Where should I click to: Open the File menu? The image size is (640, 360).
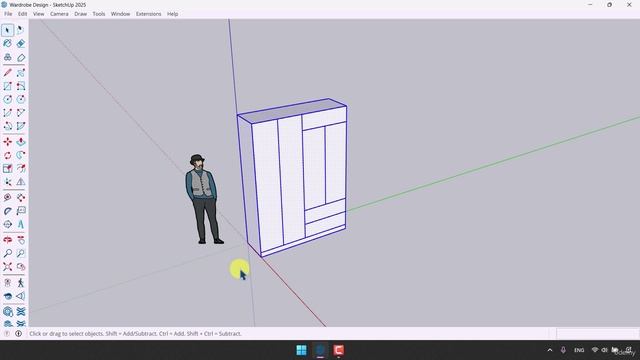(x=8, y=14)
